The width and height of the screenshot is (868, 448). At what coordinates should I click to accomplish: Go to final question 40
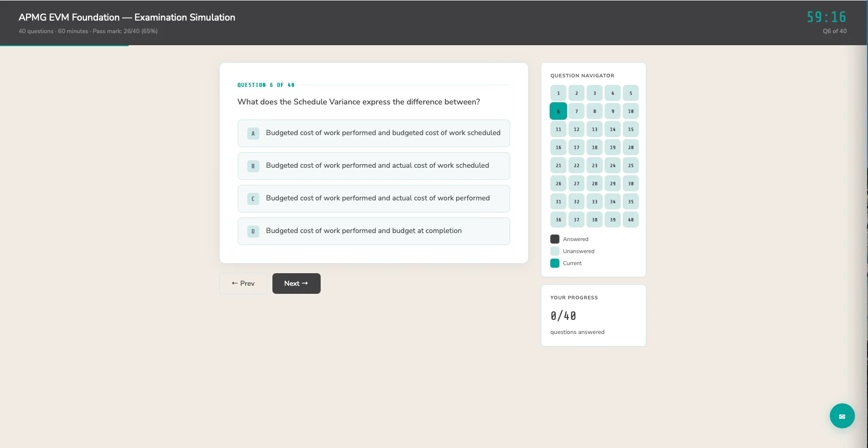coord(631,219)
